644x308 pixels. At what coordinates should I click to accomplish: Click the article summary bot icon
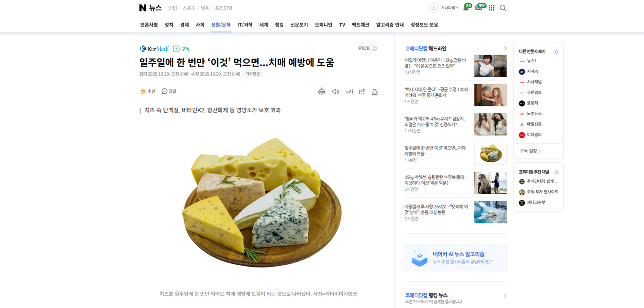[321, 92]
